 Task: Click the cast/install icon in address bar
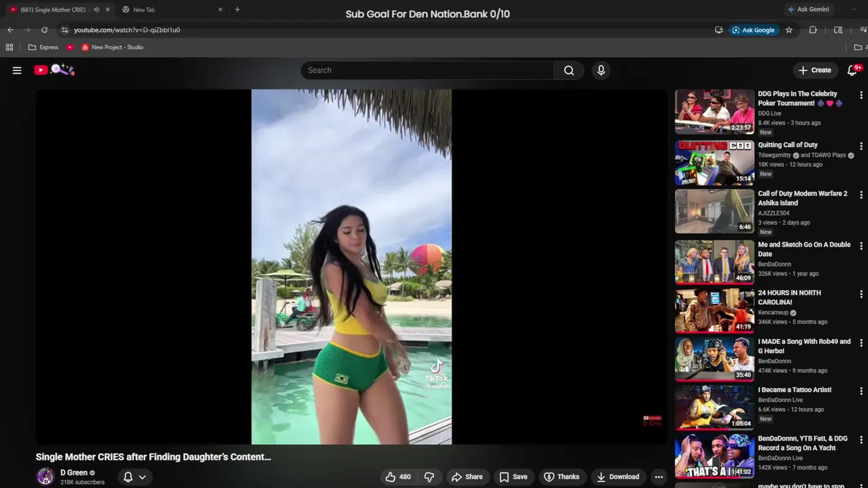coord(719,30)
